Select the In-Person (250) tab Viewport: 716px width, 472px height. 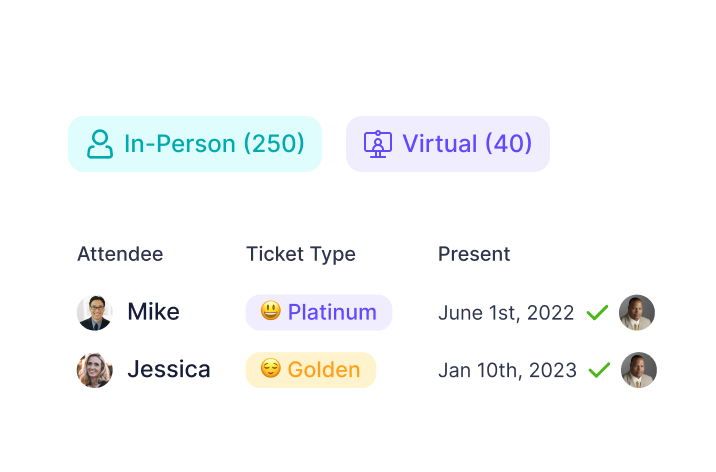pyautogui.click(x=195, y=144)
